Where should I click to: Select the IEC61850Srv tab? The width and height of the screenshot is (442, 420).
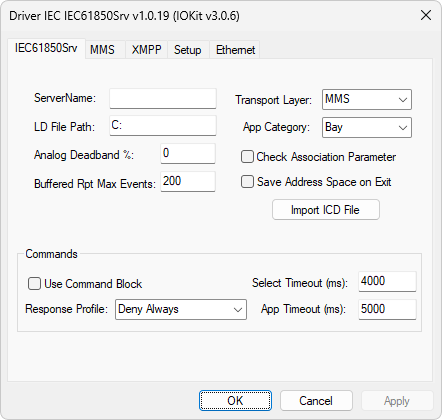(x=46, y=48)
